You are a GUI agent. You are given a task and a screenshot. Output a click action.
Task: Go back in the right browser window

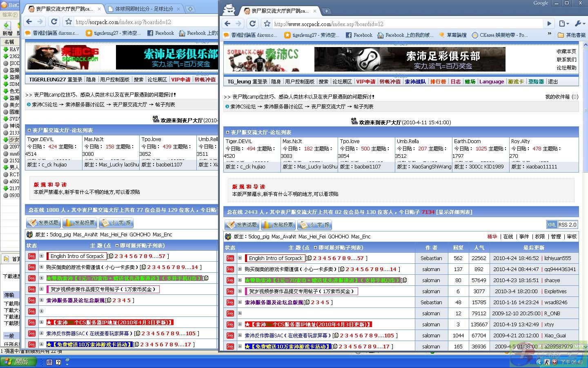[x=228, y=24]
